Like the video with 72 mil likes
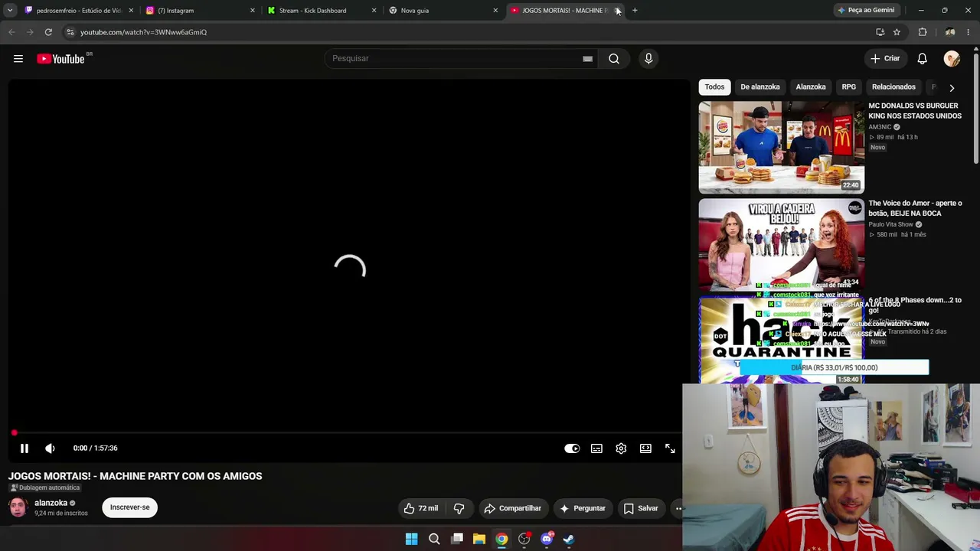The width and height of the screenshot is (980, 551). tap(421, 508)
